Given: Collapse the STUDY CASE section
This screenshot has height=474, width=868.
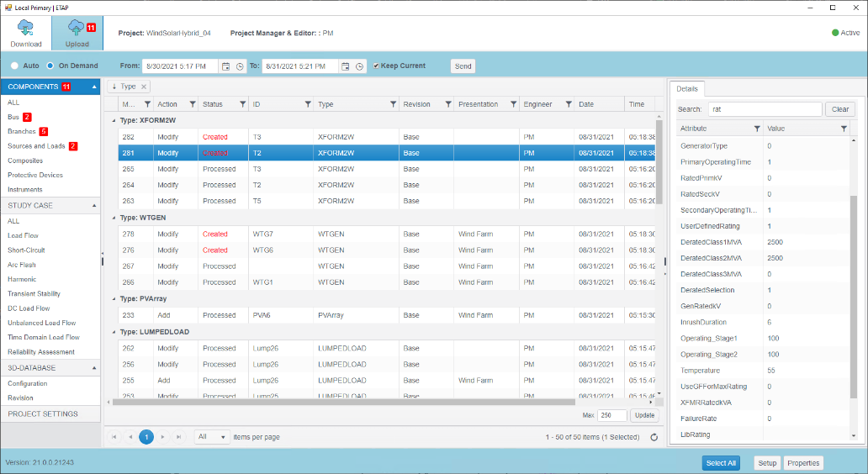Looking at the screenshot, I should point(94,205).
